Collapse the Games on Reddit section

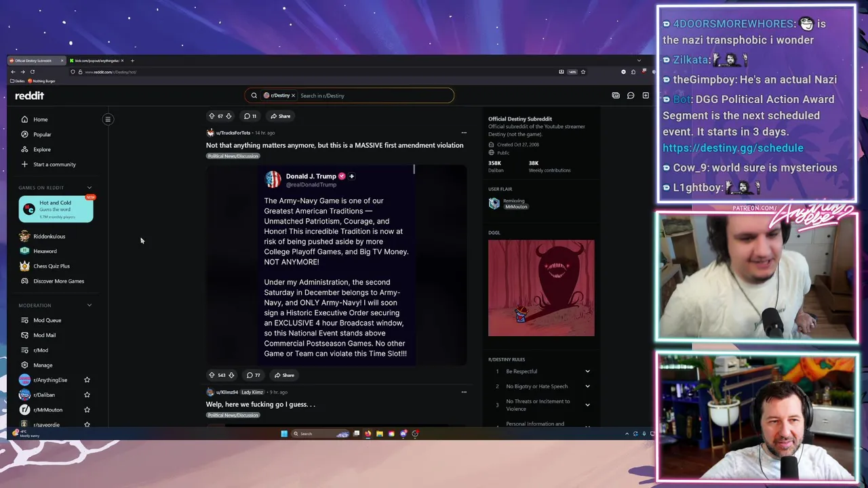[x=89, y=188]
